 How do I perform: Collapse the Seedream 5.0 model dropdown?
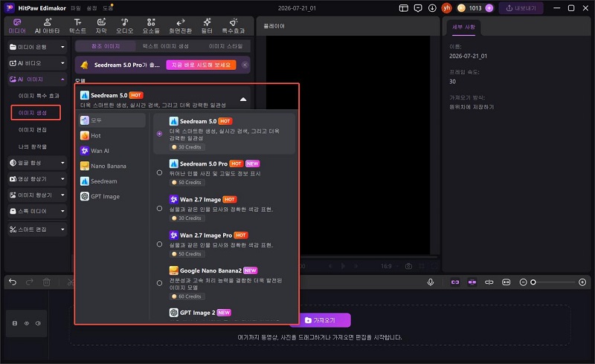click(243, 100)
